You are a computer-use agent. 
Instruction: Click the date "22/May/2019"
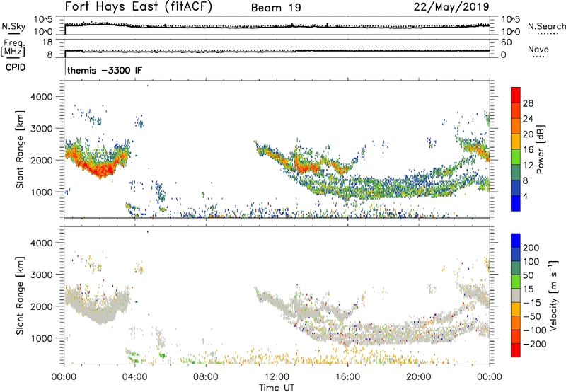[x=451, y=7]
